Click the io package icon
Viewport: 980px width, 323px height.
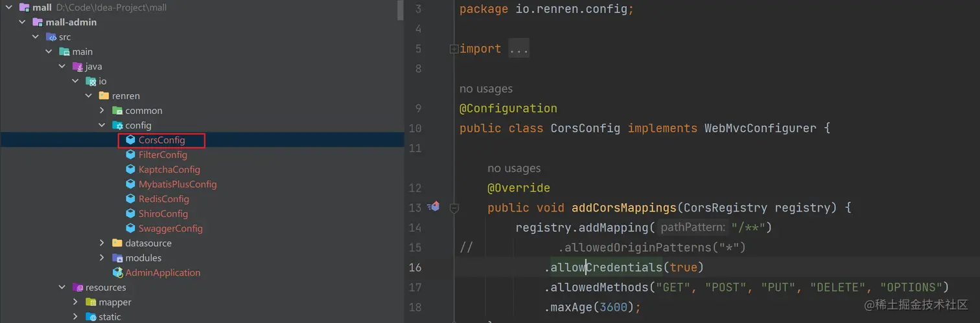91,82
